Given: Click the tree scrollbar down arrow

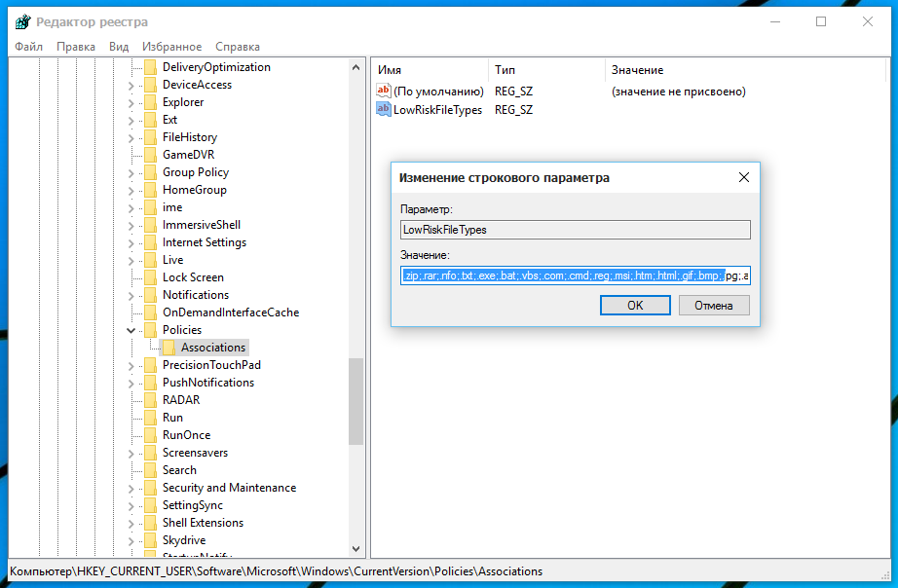Looking at the screenshot, I should (355, 549).
